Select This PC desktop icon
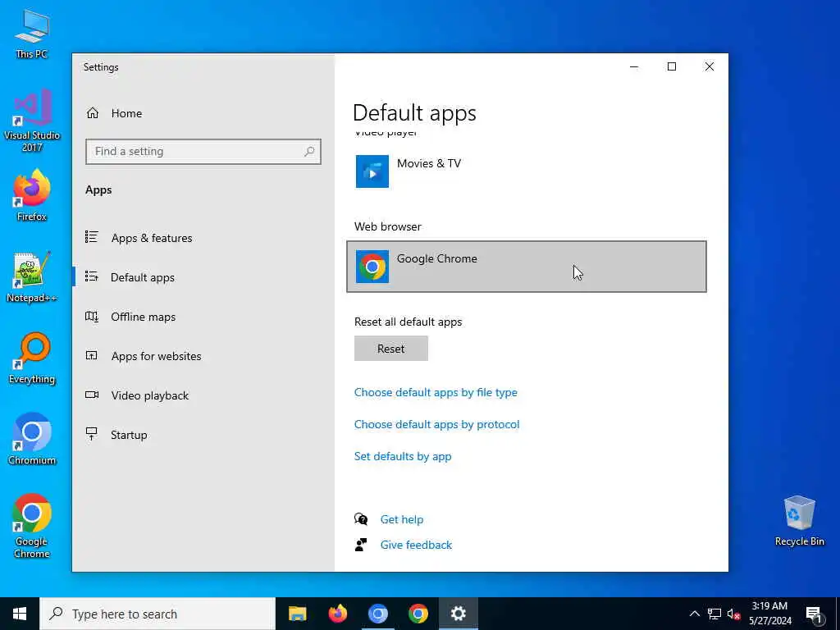This screenshot has height=630, width=840. pos(32,33)
